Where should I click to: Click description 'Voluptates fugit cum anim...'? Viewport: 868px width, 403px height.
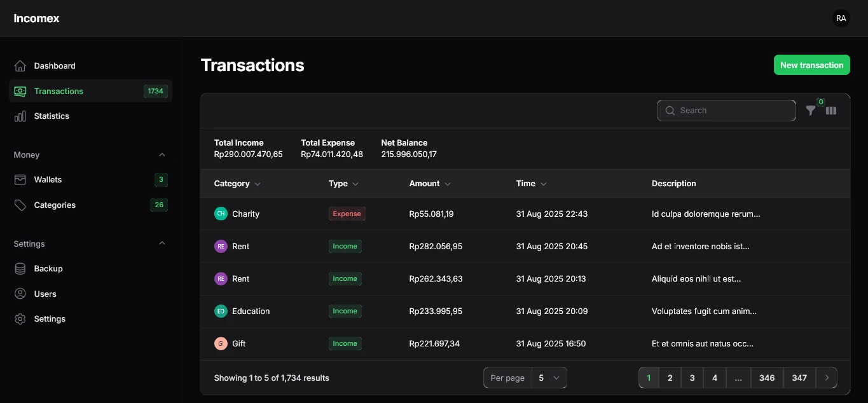pos(704,311)
